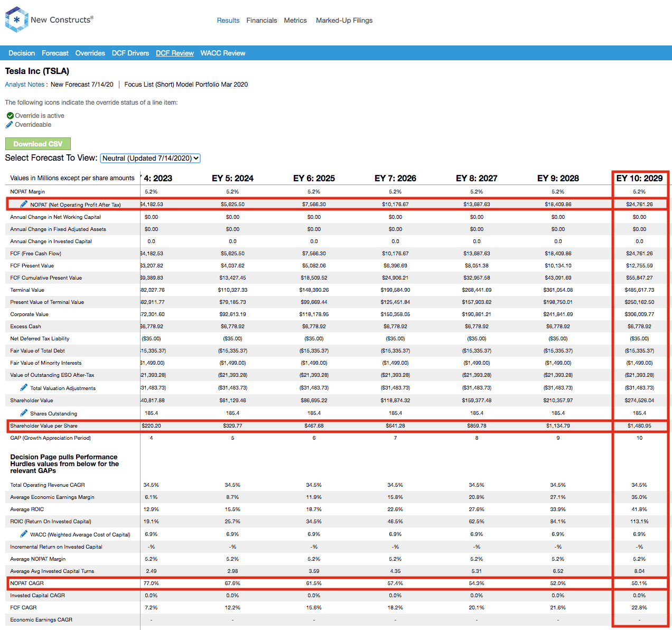The image size is (672, 630).
Task: Click the FCF CAGR row label
Action: [23, 607]
